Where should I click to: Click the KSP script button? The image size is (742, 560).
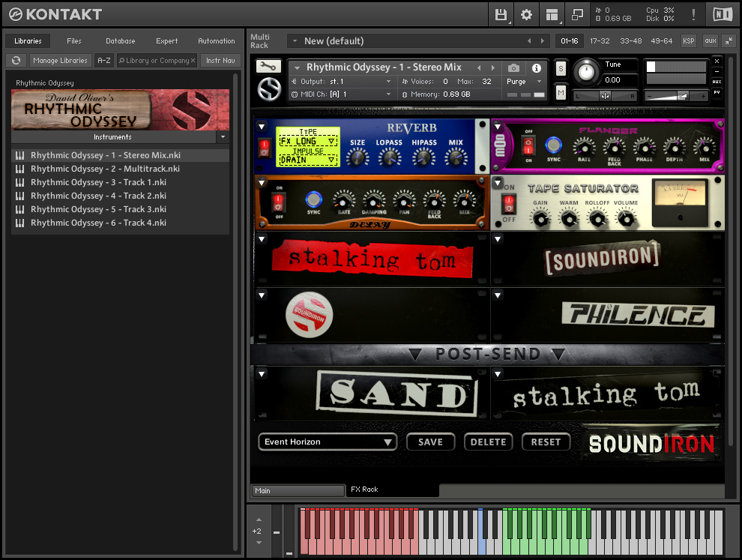[x=688, y=40]
